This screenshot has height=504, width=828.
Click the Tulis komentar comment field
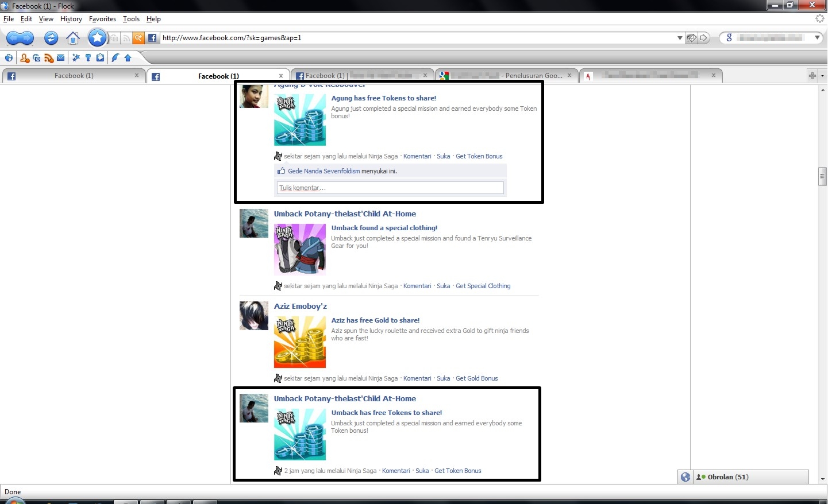(390, 188)
